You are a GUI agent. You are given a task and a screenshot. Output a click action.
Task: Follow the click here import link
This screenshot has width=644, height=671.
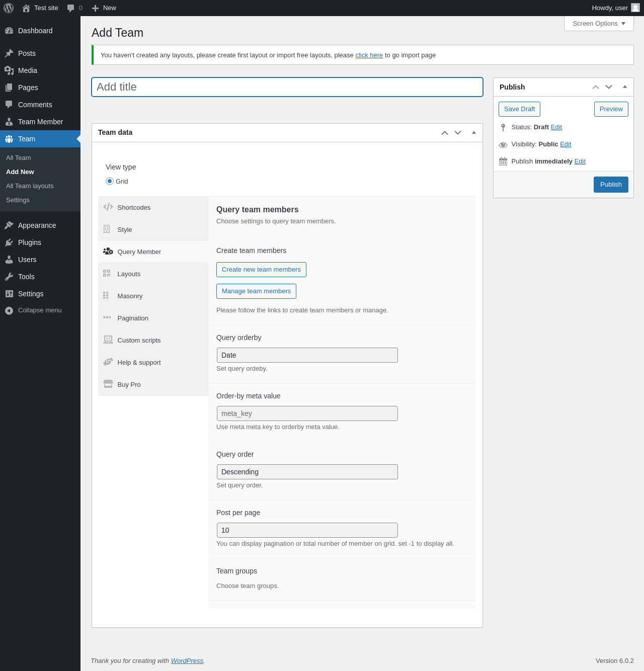(x=369, y=55)
